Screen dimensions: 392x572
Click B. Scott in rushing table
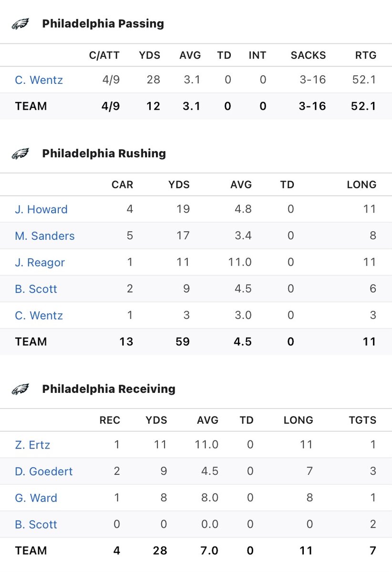tap(36, 289)
